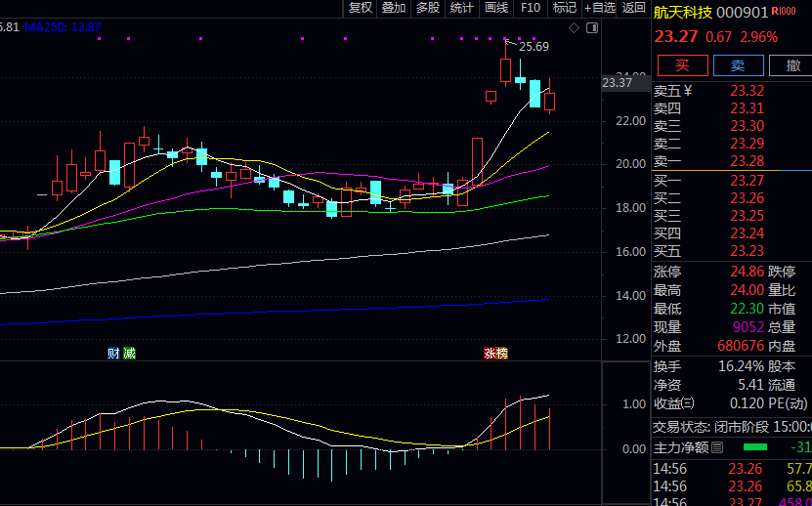812x506 pixels.
Task: Click the R/000 margin trading badge
Action: (783, 12)
